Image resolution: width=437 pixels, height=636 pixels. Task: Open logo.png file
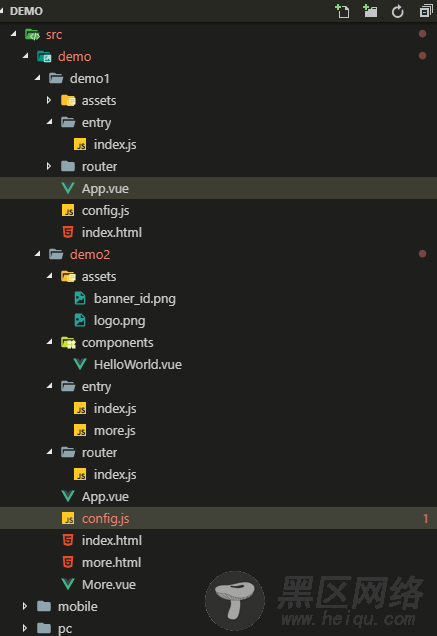pos(119,321)
